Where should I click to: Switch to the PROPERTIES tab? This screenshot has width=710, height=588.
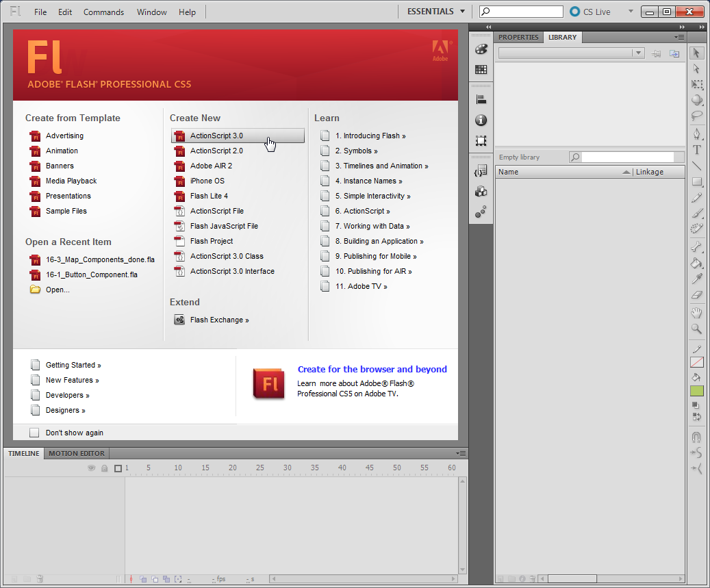pos(518,37)
